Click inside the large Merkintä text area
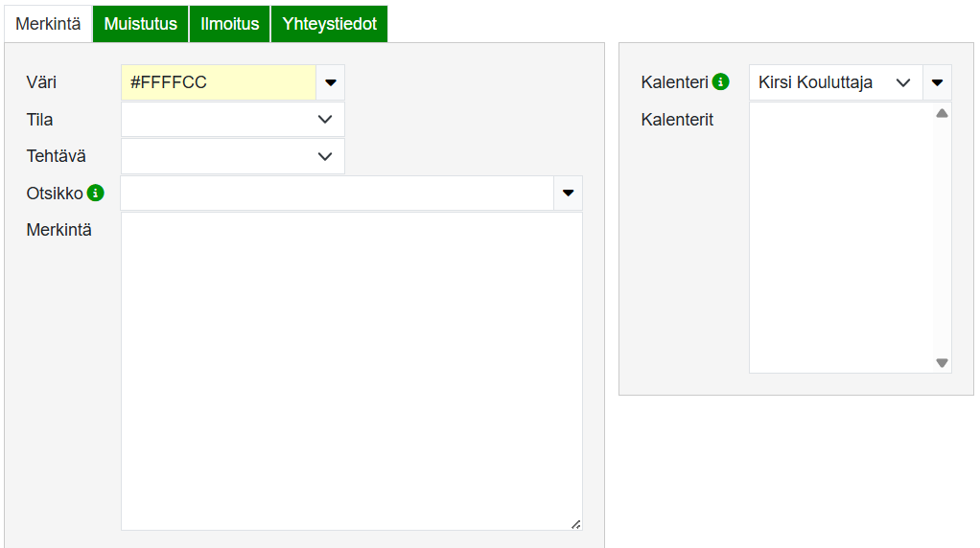The width and height of the screenshot is (980, 548). (x=351, y=371)
